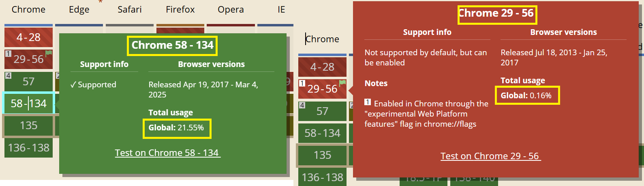Click Chrome label with text cursor beside red tooltip
The image size is (644, 186).
tap(322, 39)
